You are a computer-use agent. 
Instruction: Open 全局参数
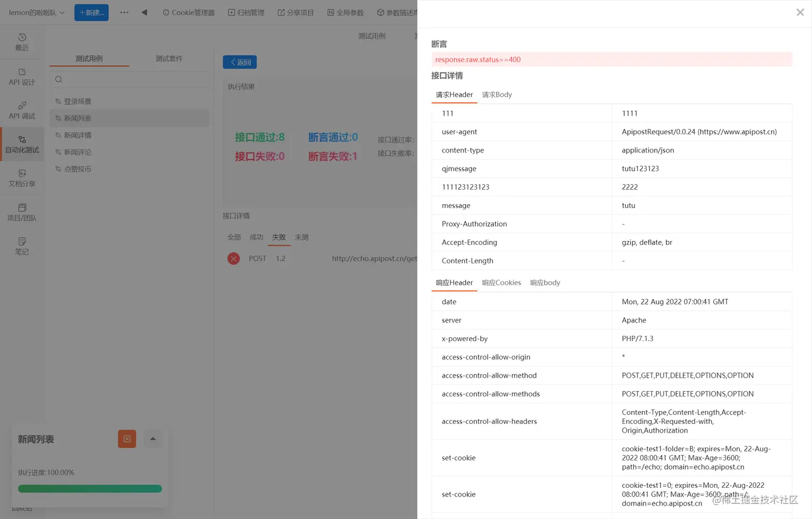(x=345, y=12)
